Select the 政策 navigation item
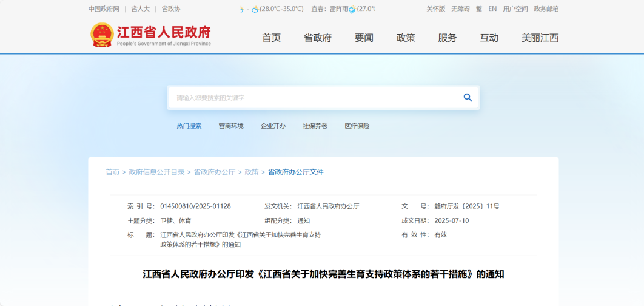 click(406, 38)
